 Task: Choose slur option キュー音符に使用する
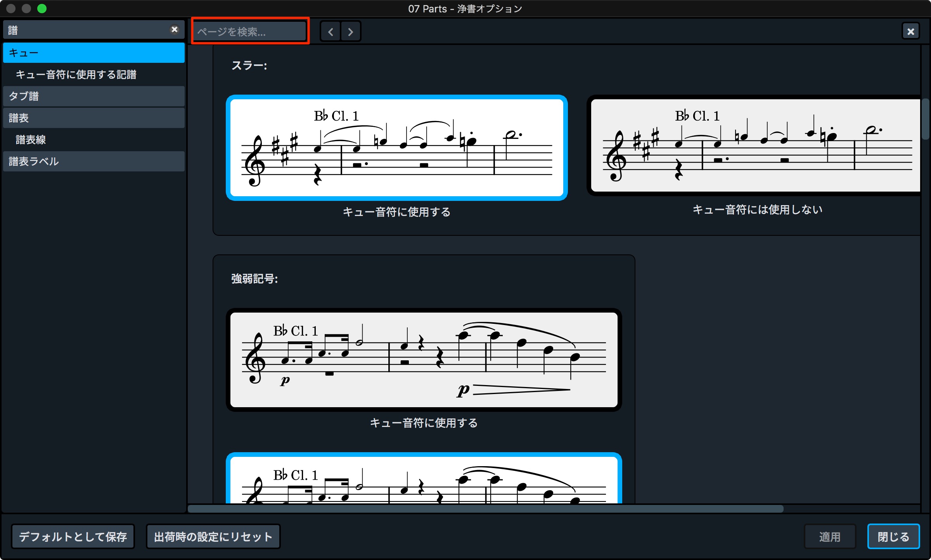(x=397, y=148)
